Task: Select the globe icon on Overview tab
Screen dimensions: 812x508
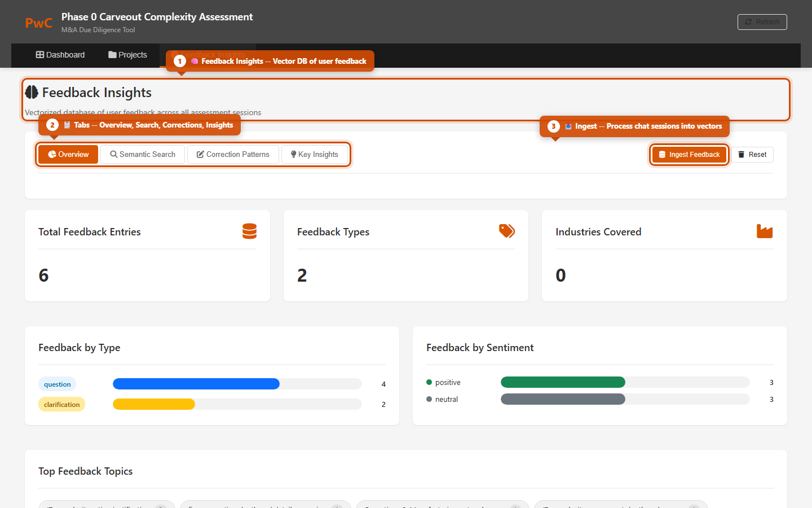Action: coord(52,154)
